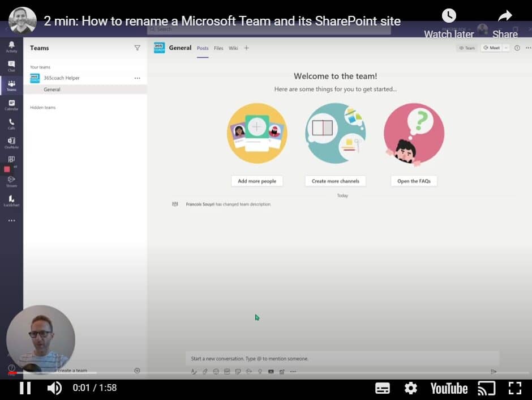Open more options for 365coach Helper team
Viewport: 532px width, 400px height.
(137, 78)
